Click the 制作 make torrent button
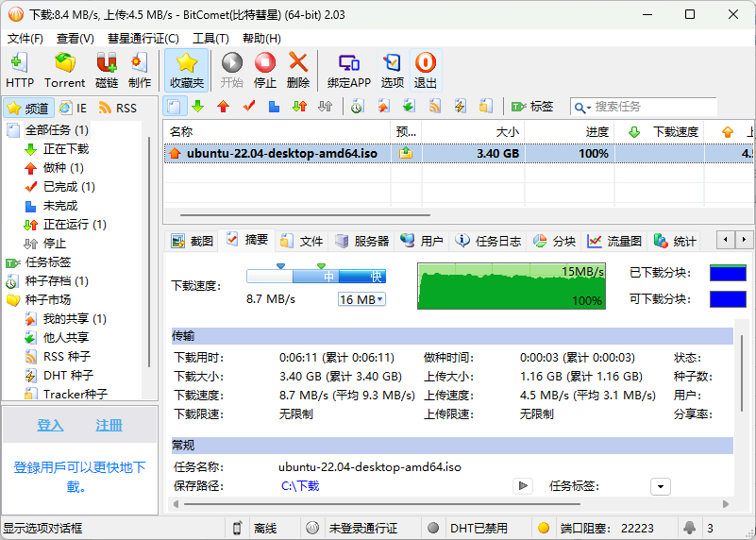756x540 pixels. coord(140,71)
